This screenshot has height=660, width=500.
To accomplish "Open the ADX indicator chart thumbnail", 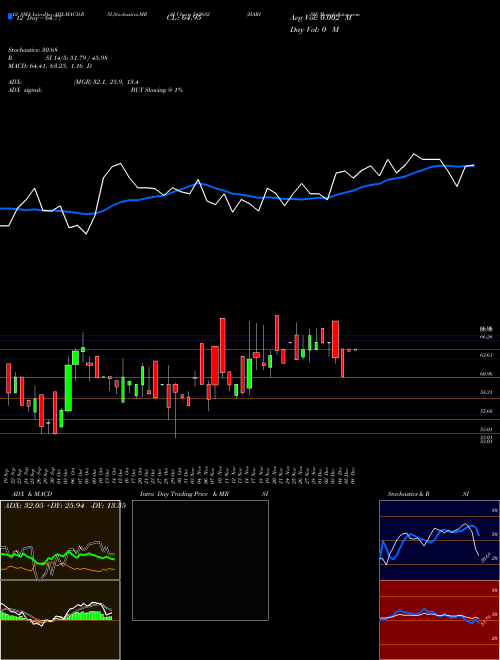I will coord(60,540).
